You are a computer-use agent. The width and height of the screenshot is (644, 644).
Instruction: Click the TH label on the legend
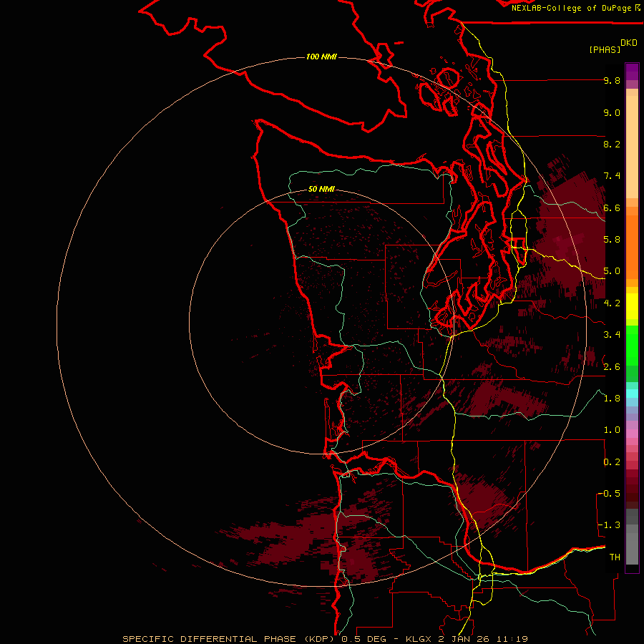click(x=615, y=557)
